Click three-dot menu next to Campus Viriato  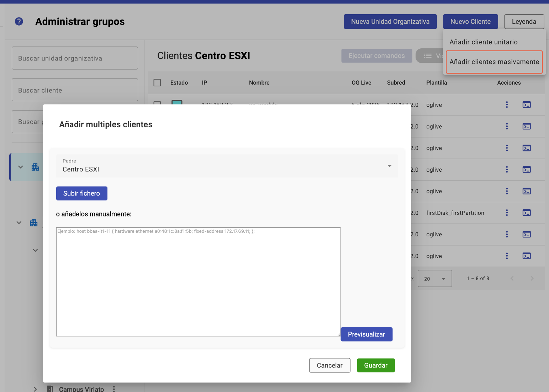(x=114, y=389)
